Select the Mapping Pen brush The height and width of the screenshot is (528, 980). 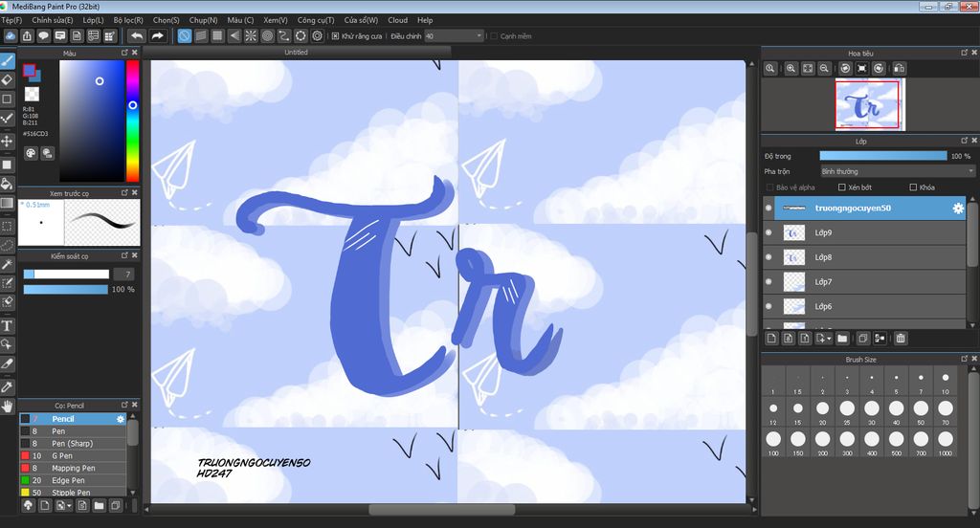click(x=73, y=468)
